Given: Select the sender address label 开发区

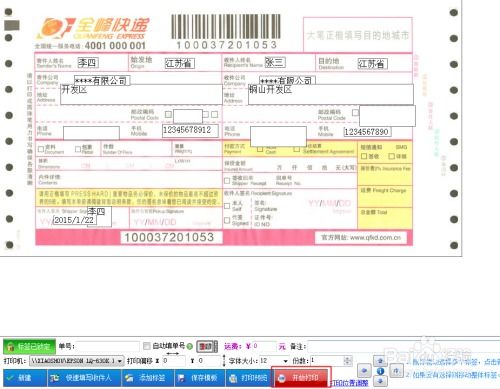Looking at the screenshot, I should click(141, 95).
